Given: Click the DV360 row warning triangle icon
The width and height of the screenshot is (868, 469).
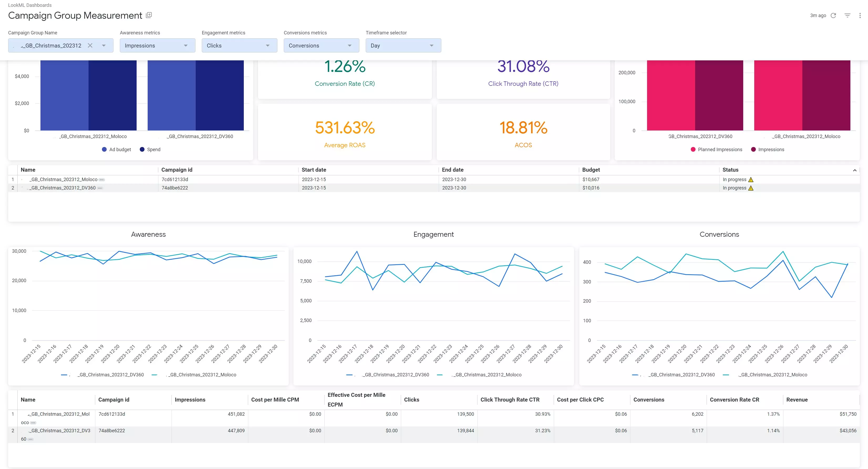Looking at the screenshot, I should 751,188.
